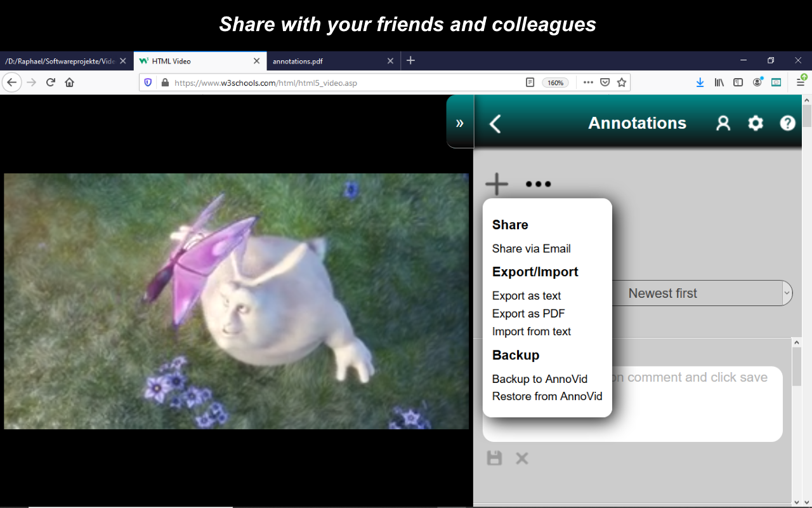Open a new browser tab

click(410, 60)
